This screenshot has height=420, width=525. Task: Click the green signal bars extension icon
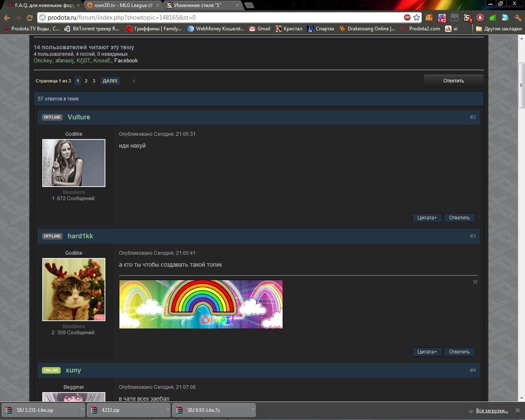(x=493, y=18)
